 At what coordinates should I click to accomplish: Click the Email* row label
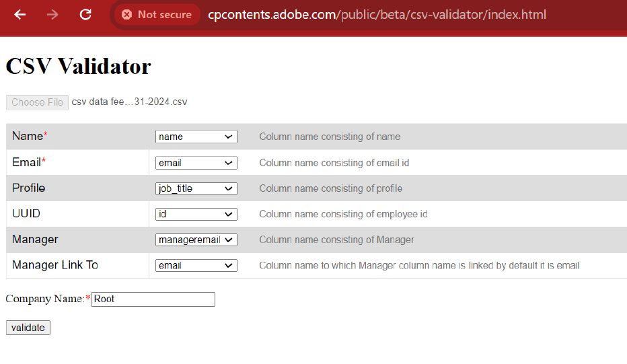29,162
